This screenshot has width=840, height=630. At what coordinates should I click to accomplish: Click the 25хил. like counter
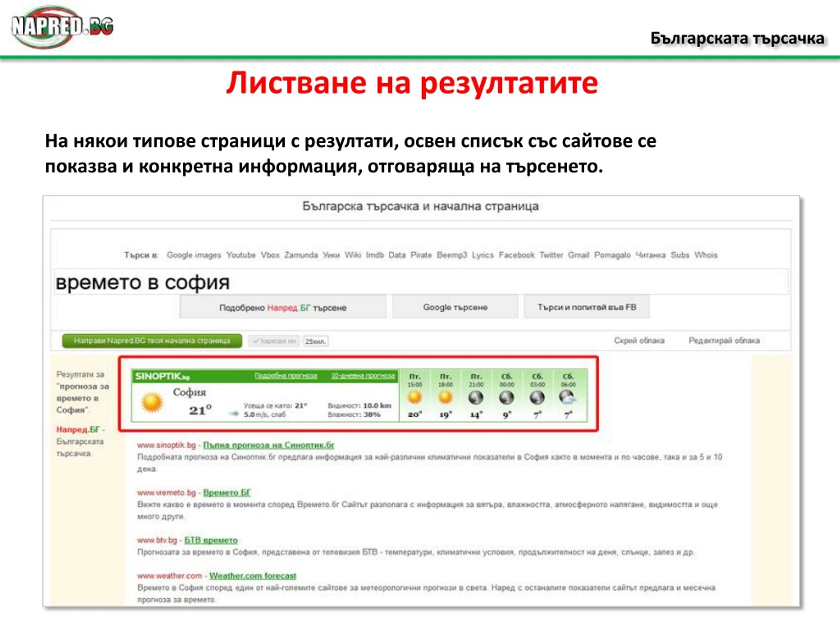316,341
